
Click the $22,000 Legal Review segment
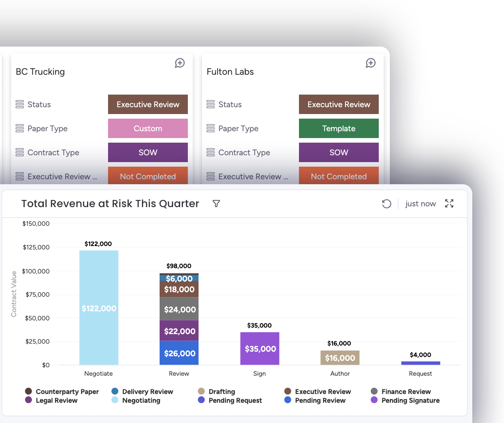tap(179, 331)
